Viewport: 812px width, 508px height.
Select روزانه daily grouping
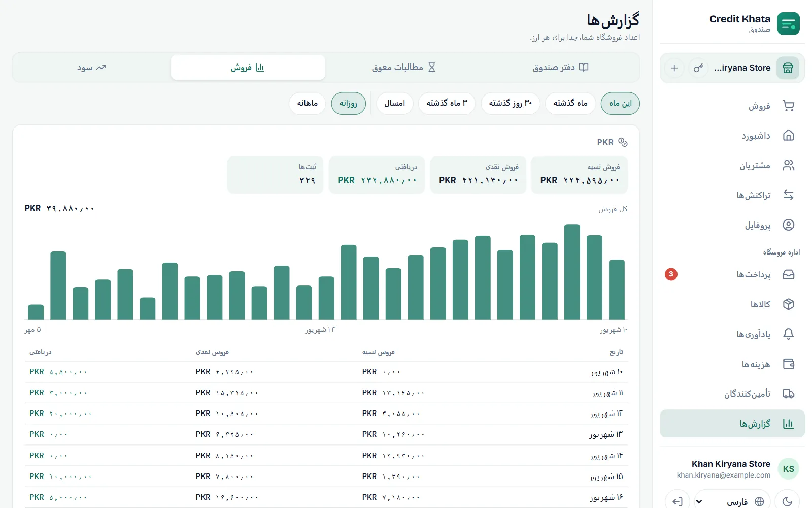[348, 103]
